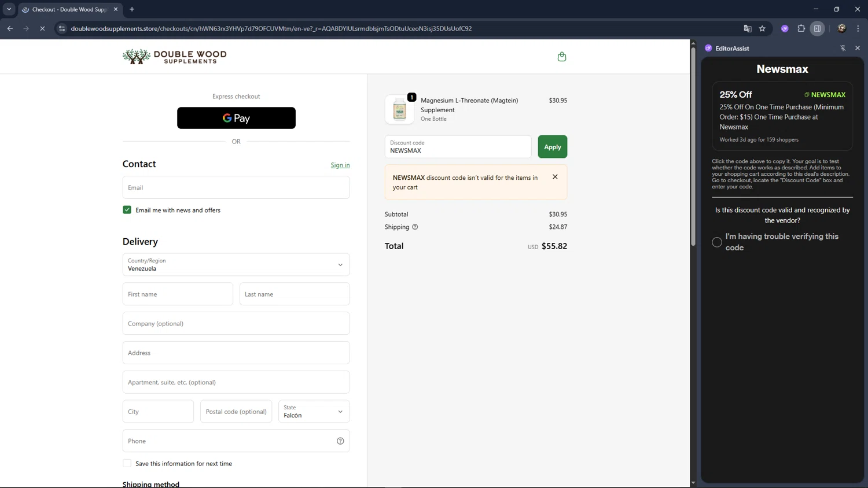
Task: Show shipping info help icon
Action: click(415, 227)
